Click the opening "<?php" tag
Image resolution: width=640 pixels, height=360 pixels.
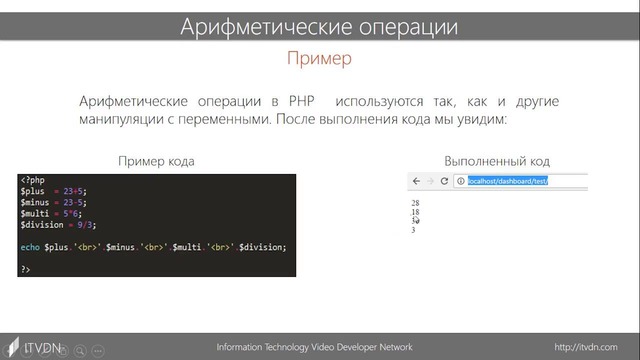[x=33, y=180]
